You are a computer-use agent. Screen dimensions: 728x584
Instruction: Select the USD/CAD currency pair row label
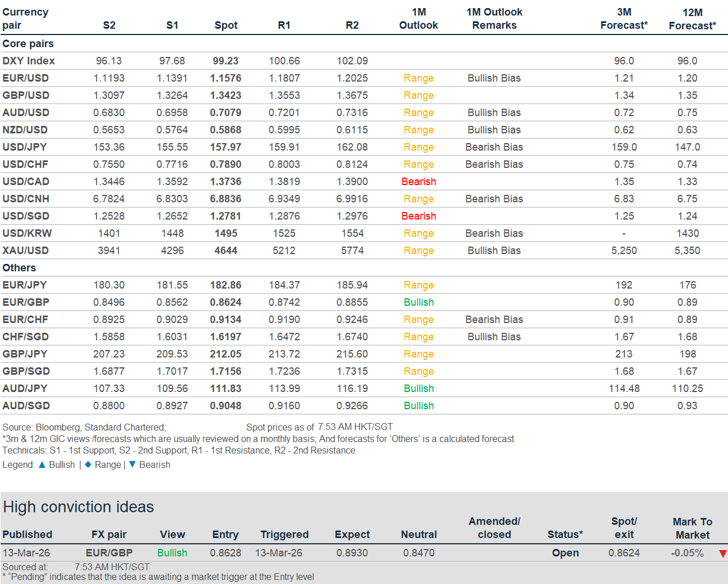[26, 182]
